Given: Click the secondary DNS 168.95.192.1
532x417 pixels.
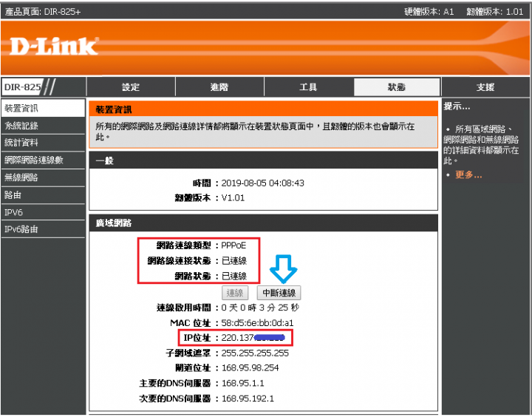Looking at the screenshot, I should (248, 399).
